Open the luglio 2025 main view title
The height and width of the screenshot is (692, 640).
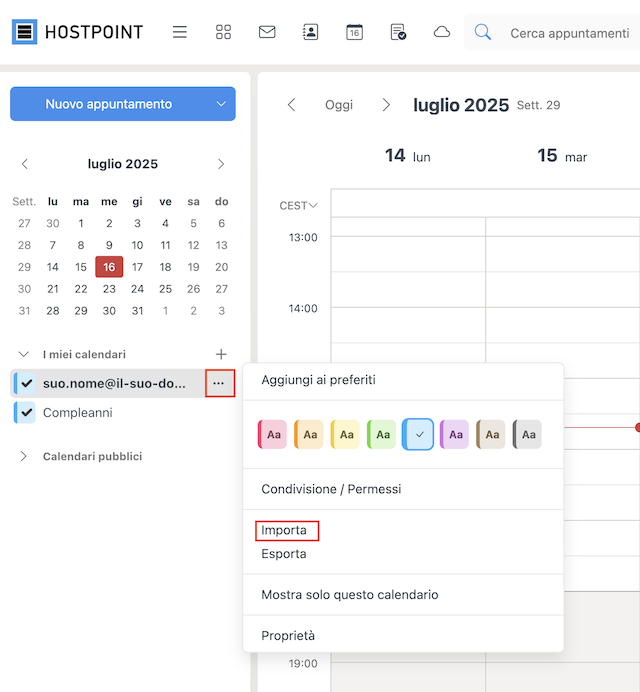coord(461,105)
